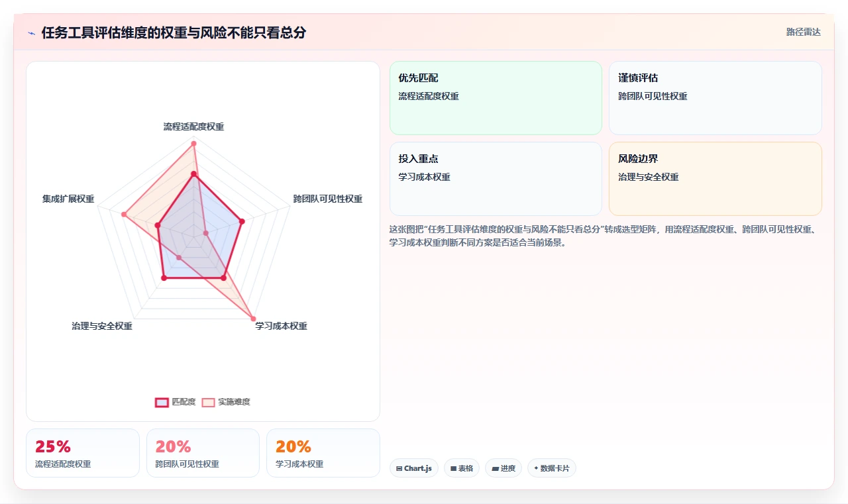The image size is (848, 504).
Task: Toggle the 匹配度 legend swatch
Action: (x=162, y=402)
